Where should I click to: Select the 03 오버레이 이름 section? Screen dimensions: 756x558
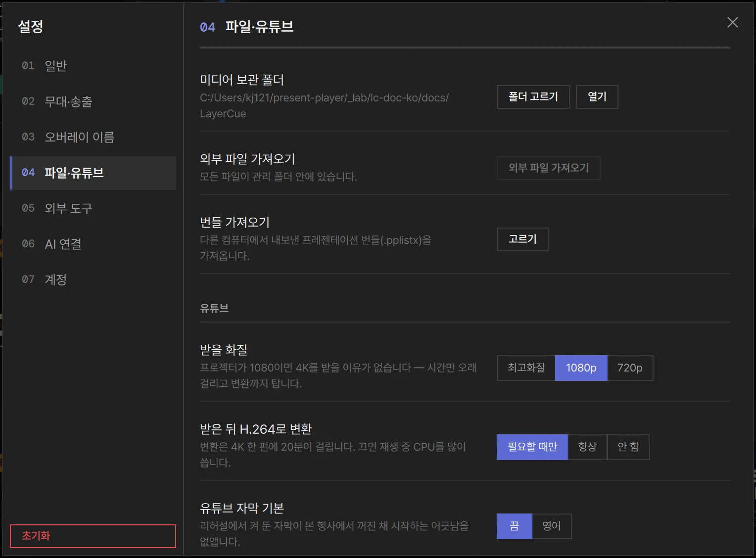coord(93,137)
